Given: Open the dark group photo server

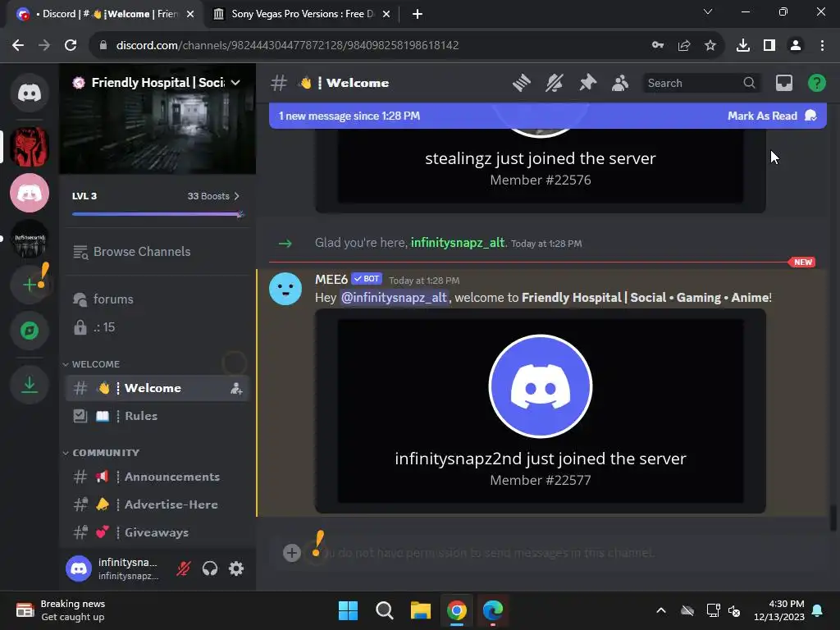Looking at the screenshot, I should 30,239.
